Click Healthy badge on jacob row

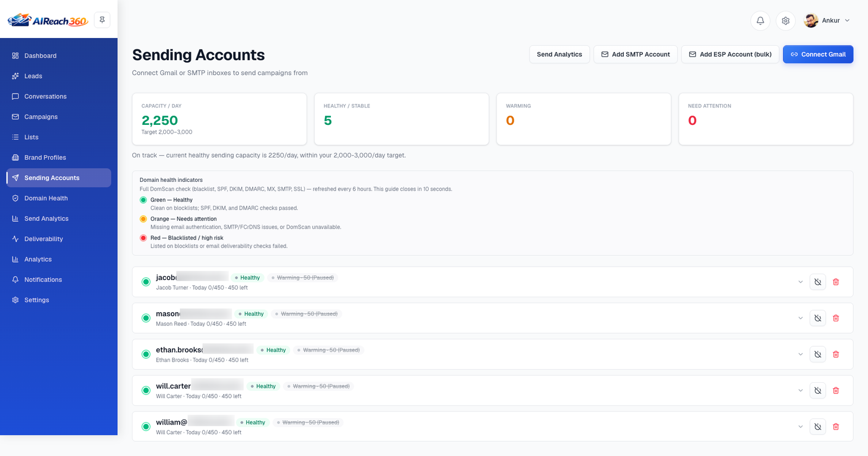[247, 277]
